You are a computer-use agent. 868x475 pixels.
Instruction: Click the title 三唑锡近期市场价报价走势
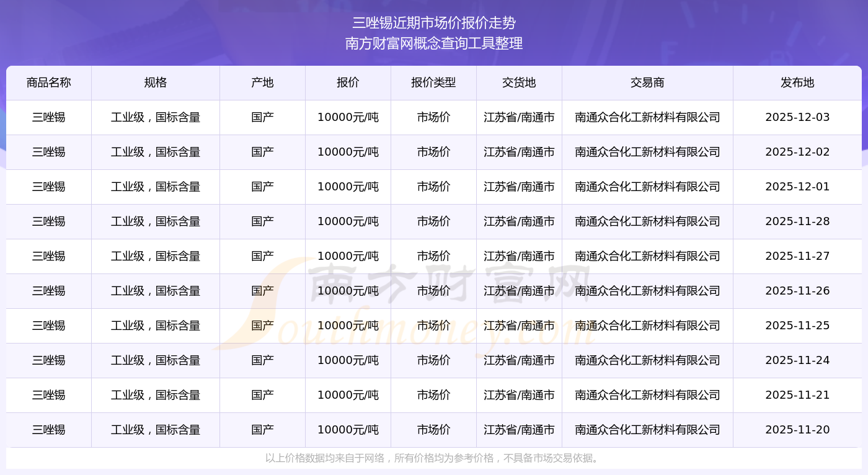click(x=434, y=23)
